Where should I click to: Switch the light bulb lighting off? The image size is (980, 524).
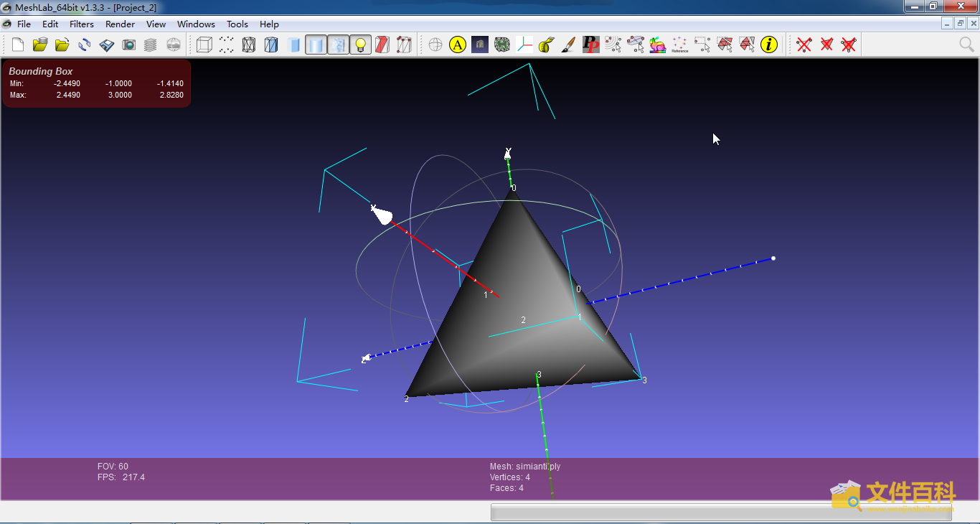[360, 45]
